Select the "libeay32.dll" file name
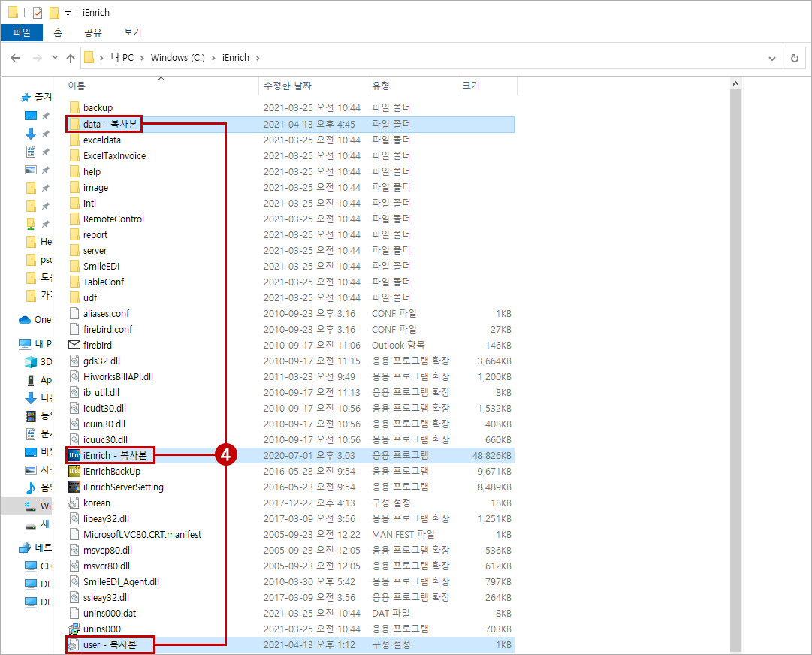 coord(106,518)
